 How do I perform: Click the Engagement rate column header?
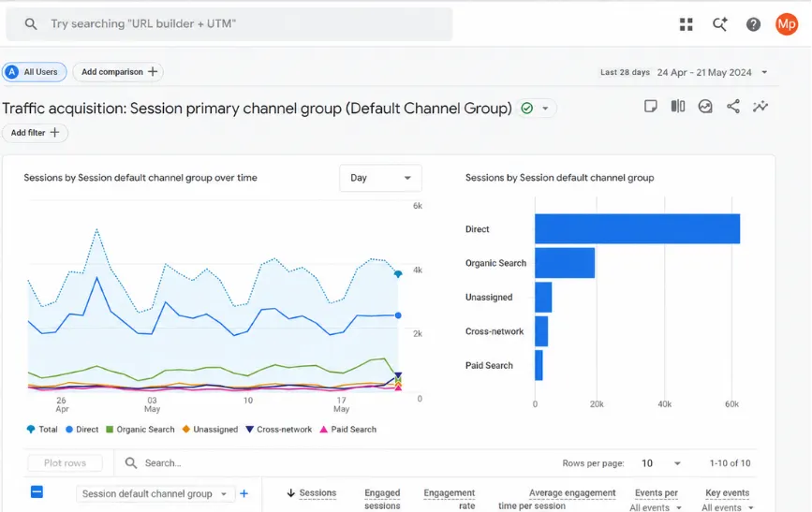click(450, 499)
